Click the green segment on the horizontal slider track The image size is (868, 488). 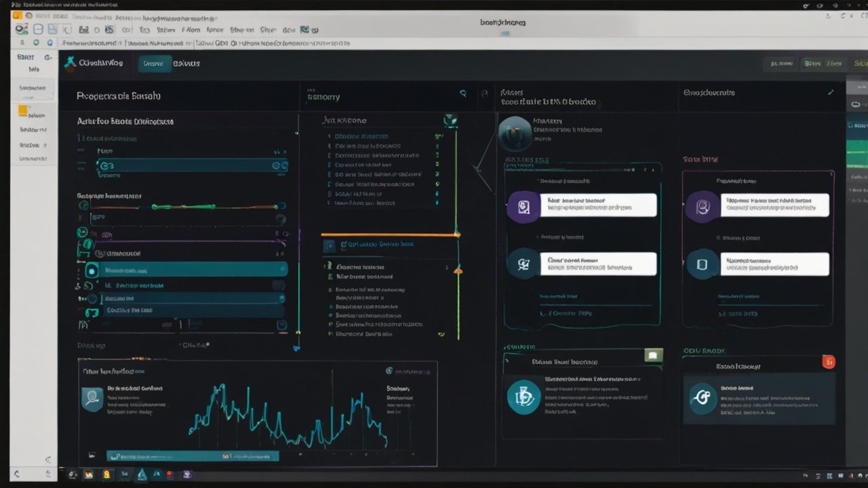point(183,207)
